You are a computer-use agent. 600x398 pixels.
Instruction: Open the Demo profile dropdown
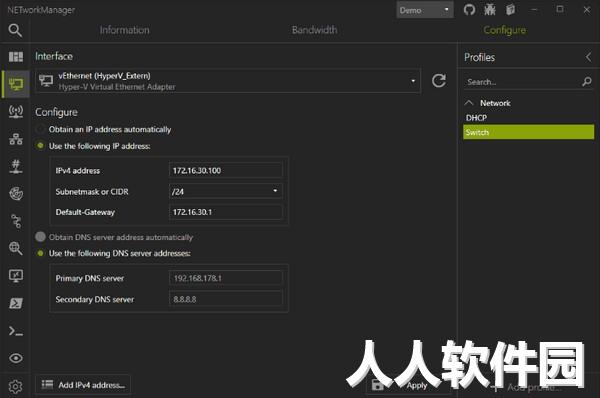425,10
